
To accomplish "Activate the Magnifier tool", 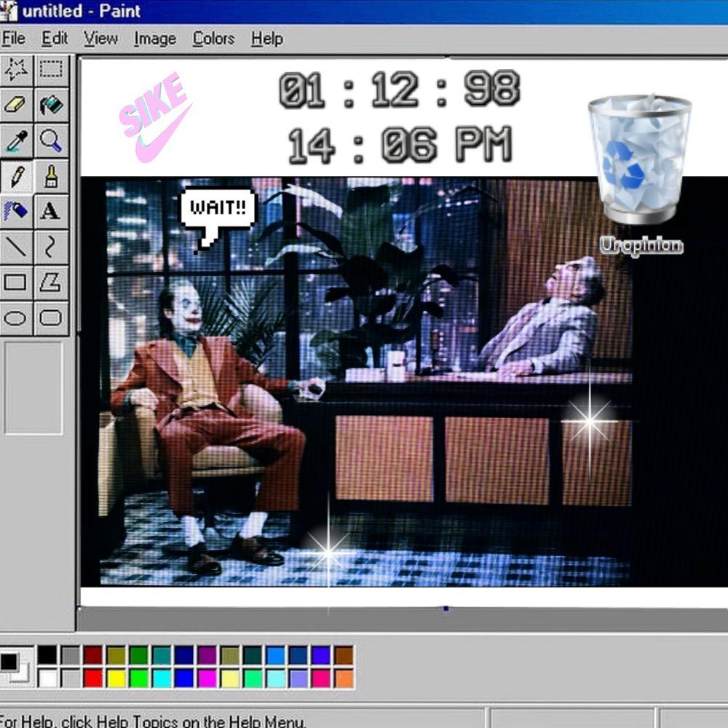I will coord(51,140).
